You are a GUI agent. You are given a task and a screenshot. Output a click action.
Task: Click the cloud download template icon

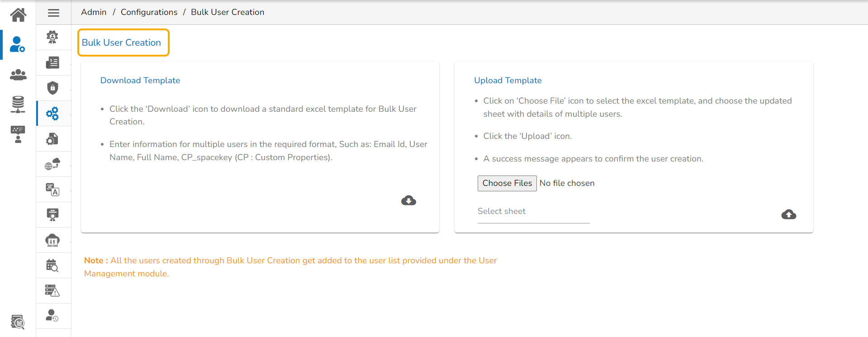click(x=408, y=200)
